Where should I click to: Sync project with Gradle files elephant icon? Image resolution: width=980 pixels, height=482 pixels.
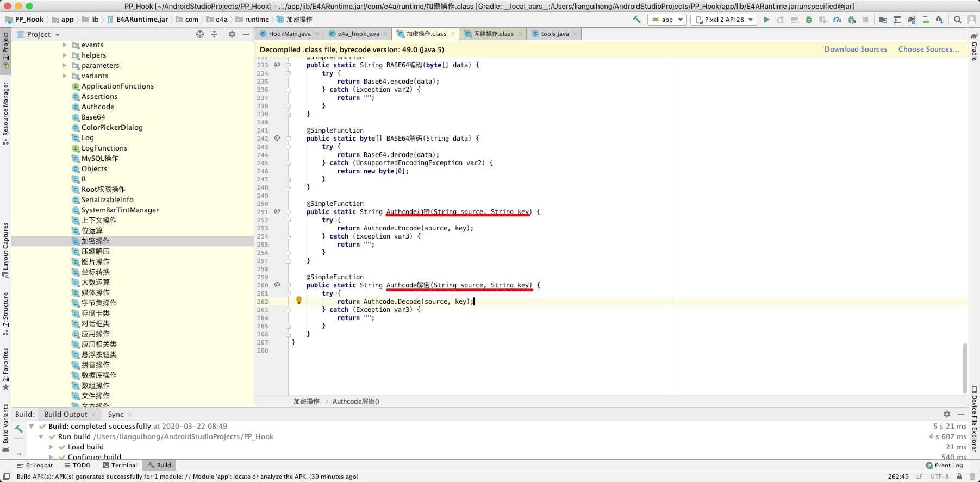912,20
